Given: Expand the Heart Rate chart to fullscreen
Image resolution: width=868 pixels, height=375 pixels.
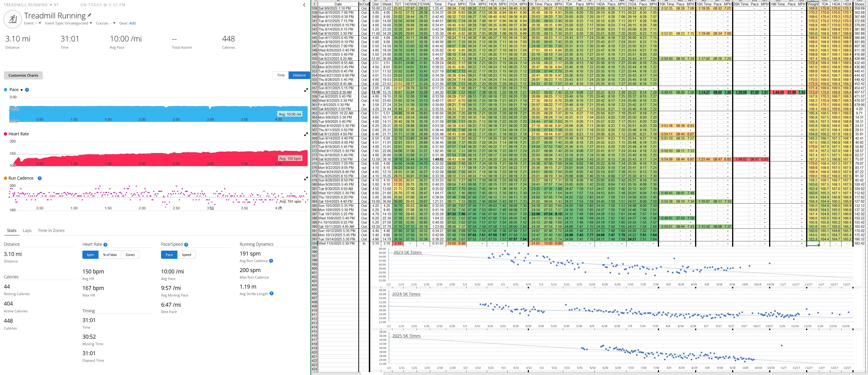Looking at the screenshot, I should pyautogui.click(x=306, y=134).
